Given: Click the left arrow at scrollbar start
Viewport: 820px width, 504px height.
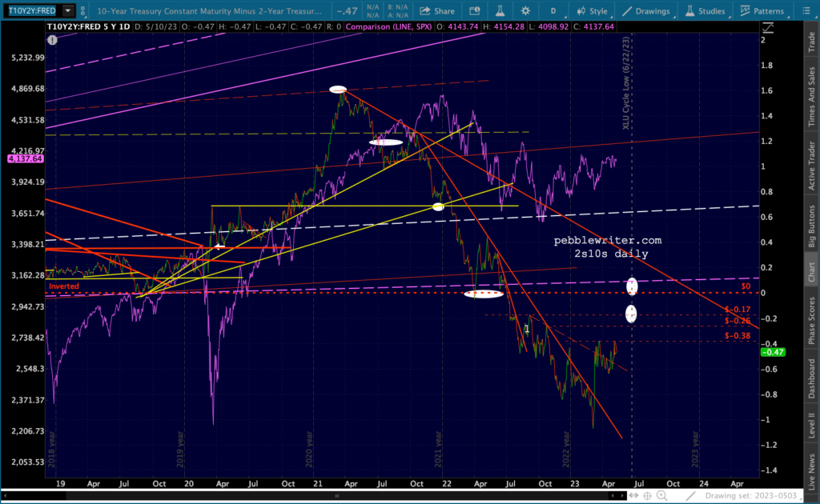Looking at the screenshot, I should (5, 495).
